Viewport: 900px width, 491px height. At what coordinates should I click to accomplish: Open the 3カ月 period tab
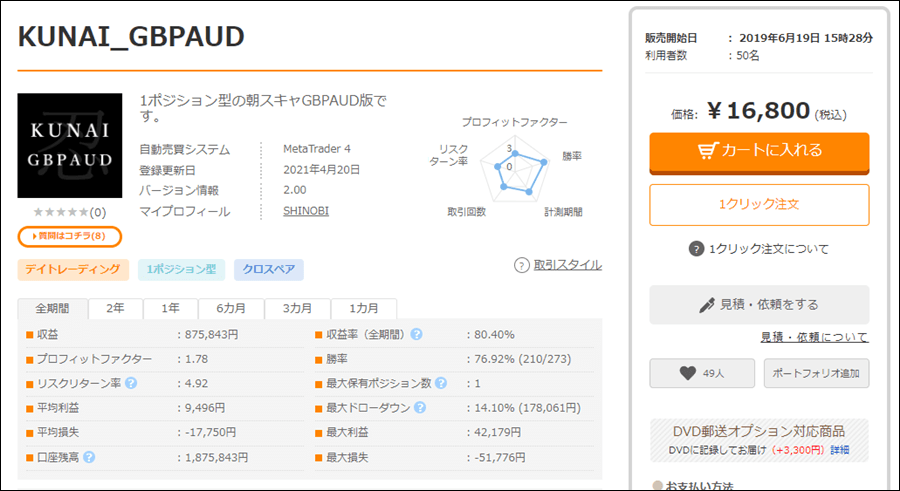click(297, 308)
